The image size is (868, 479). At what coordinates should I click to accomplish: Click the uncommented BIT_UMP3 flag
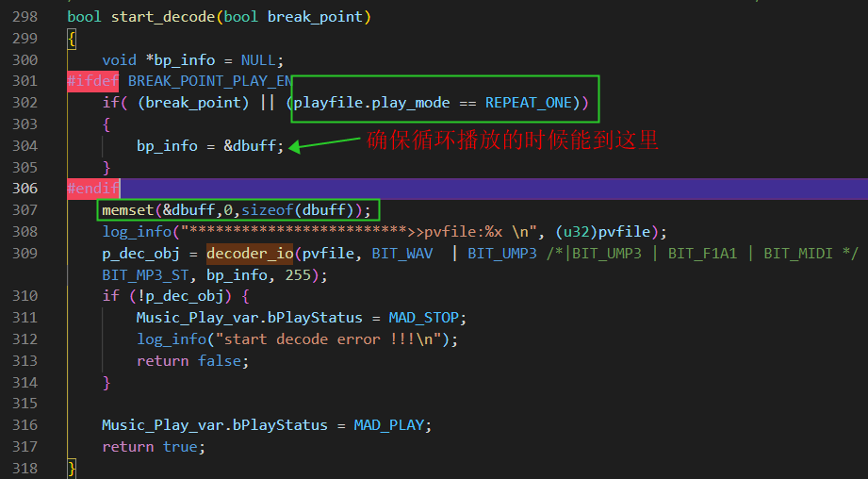[502, 253]
